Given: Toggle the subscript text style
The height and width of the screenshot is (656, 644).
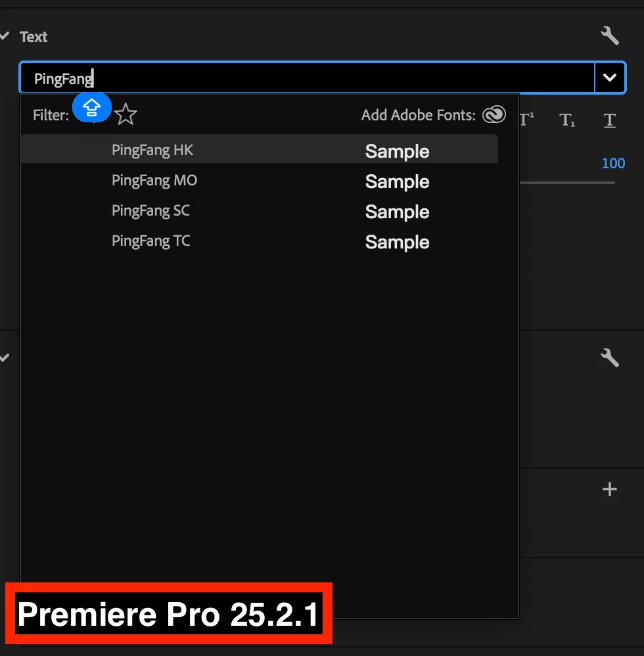Looking at the screenshot, I should click(567, 120).
